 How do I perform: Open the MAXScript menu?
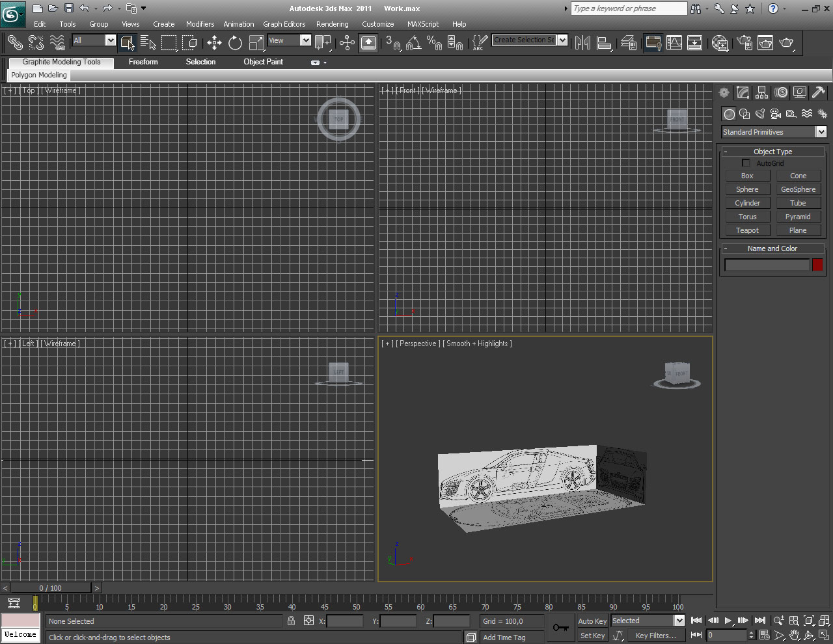click(423, 24)
